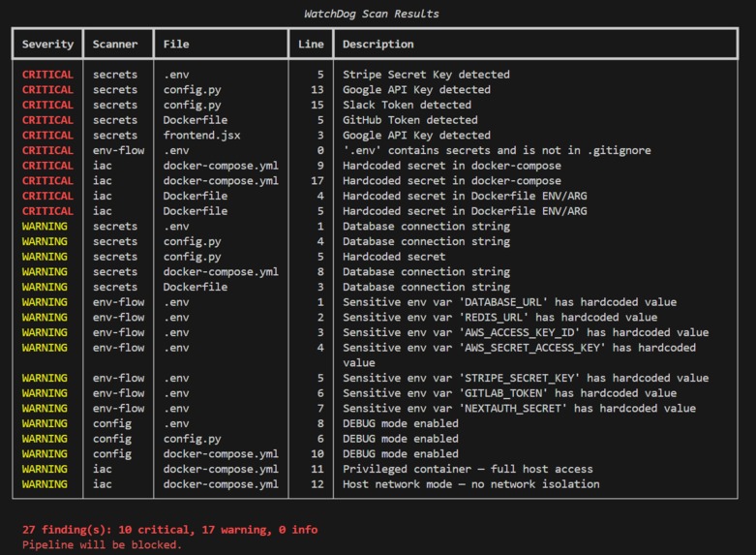
Task: Click 'Pipeline will be blocked.' message
Action: tap(103, 545)
